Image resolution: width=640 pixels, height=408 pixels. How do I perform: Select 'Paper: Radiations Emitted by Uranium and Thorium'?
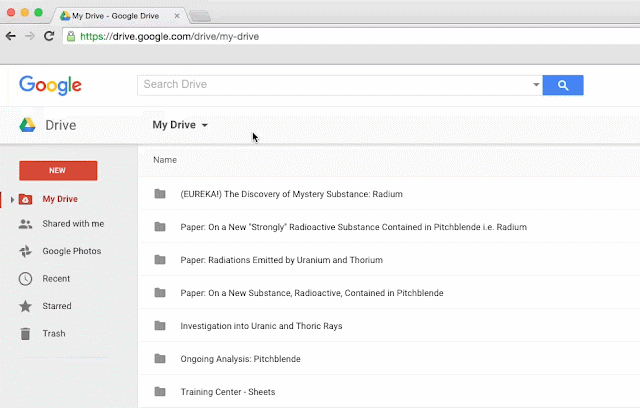pyautogui.click(x=282, y=260)
